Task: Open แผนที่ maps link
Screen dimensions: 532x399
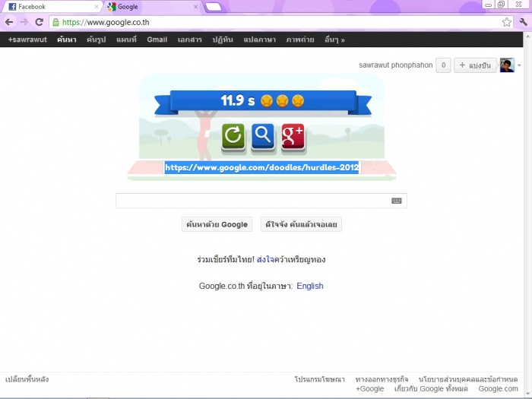Action: [x=126, y=40]
